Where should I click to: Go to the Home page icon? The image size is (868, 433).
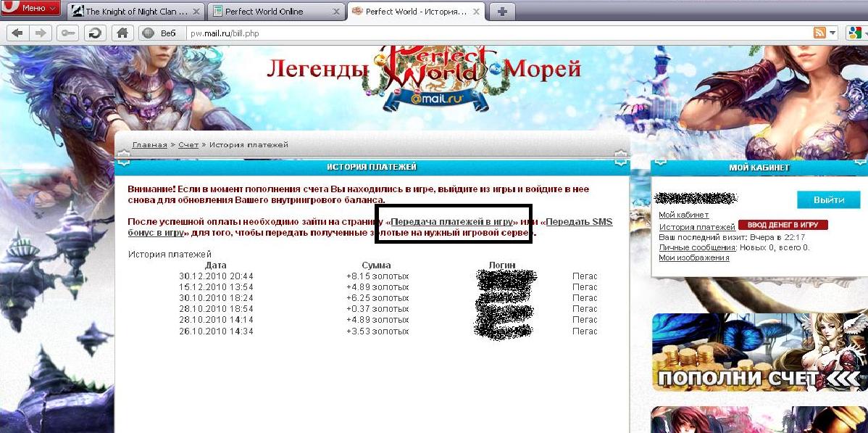pyautogui.click(x=122, y=33)
